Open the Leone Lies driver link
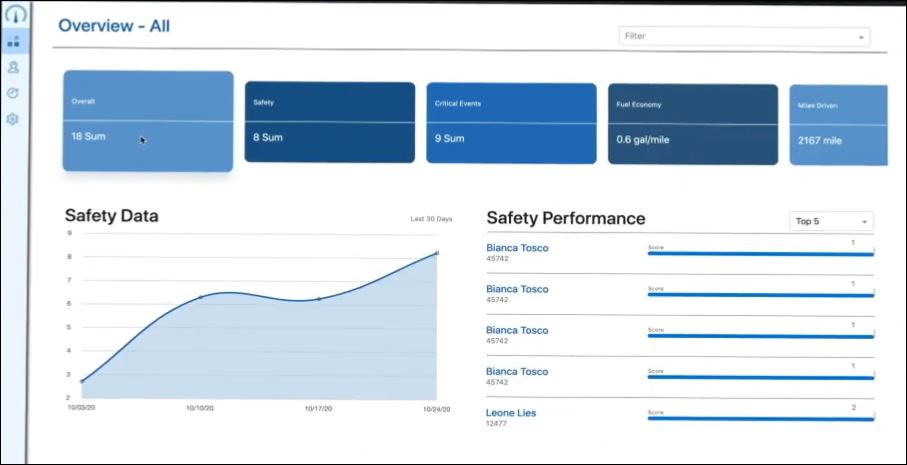 (511, 413)
